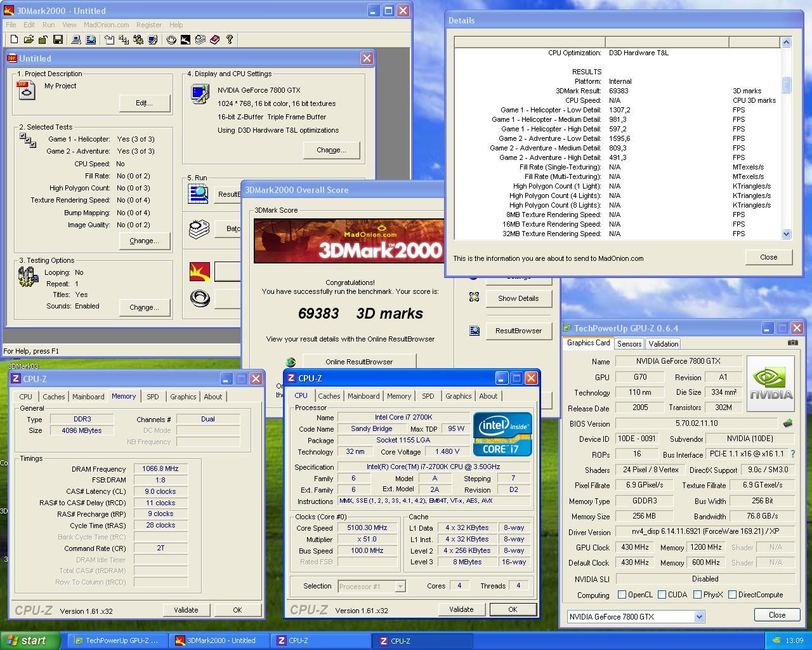Click the silver ring demo icon in Run section

(199, 298)
